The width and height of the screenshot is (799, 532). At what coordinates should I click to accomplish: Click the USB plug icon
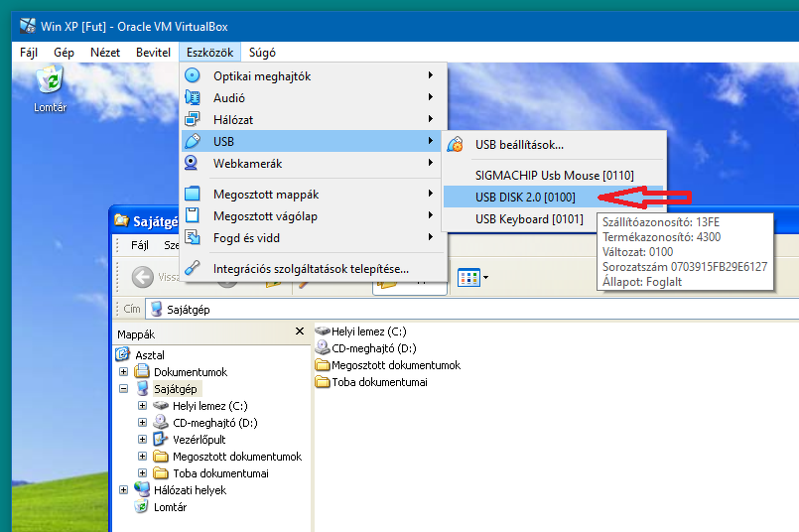tap(193, 141)
